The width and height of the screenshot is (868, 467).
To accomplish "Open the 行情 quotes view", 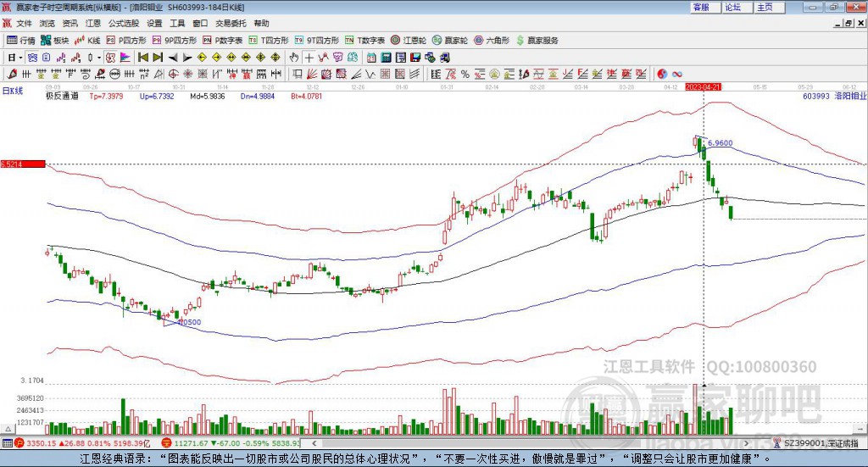I will coord(21,41).
